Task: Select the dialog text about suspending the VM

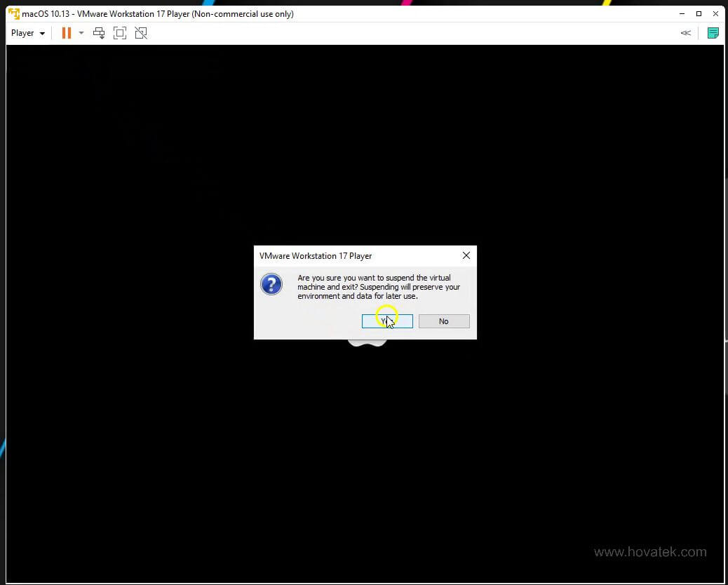Action: pyautogui.click(x=379, y=286)
